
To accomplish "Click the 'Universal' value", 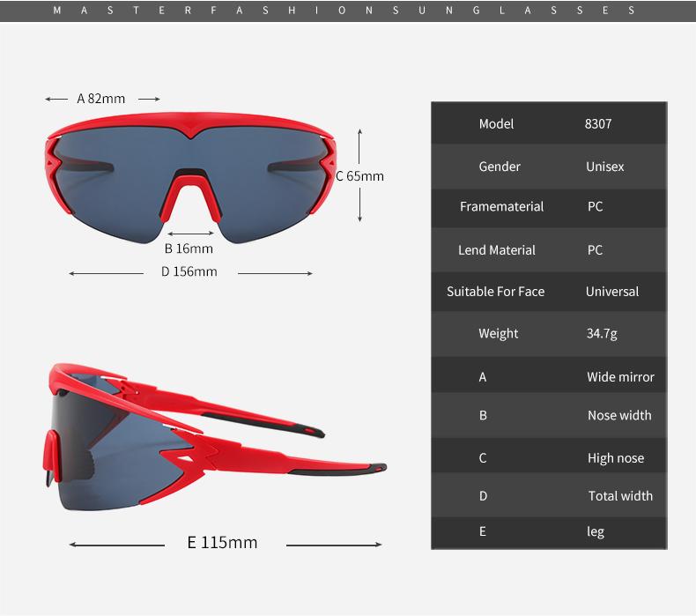I will [x=612, y=292].
